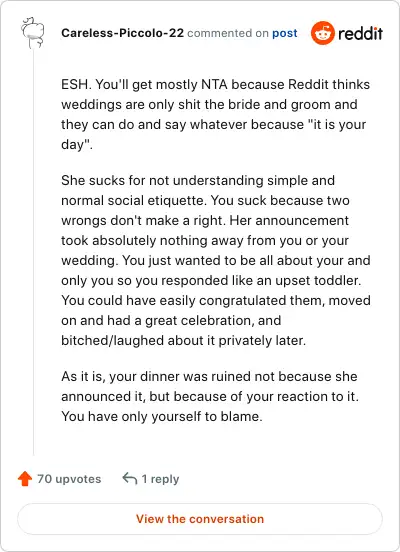Click the reply arrow icon
This screenshot has height=552, width=400.
[130, 479]
